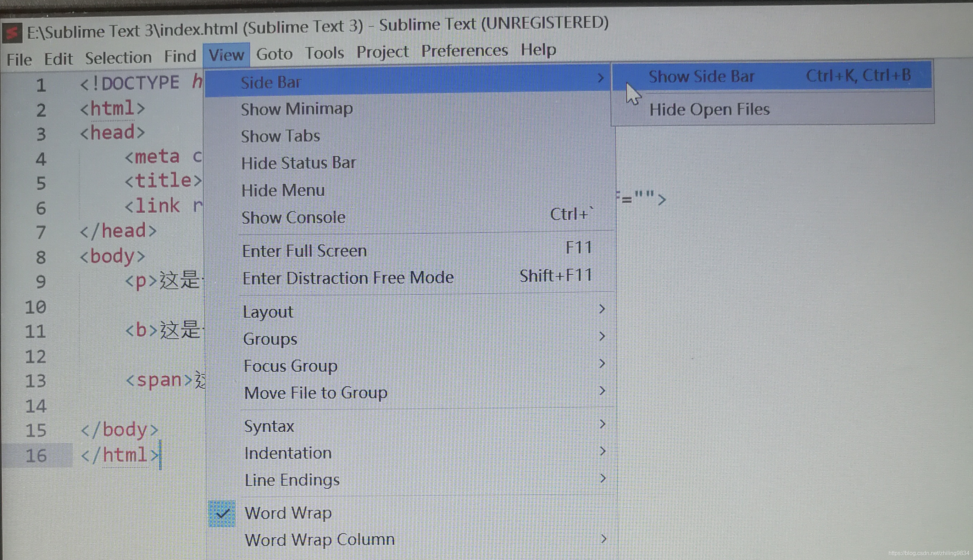
Task: Open the Help menu
Action: point(538,50)
